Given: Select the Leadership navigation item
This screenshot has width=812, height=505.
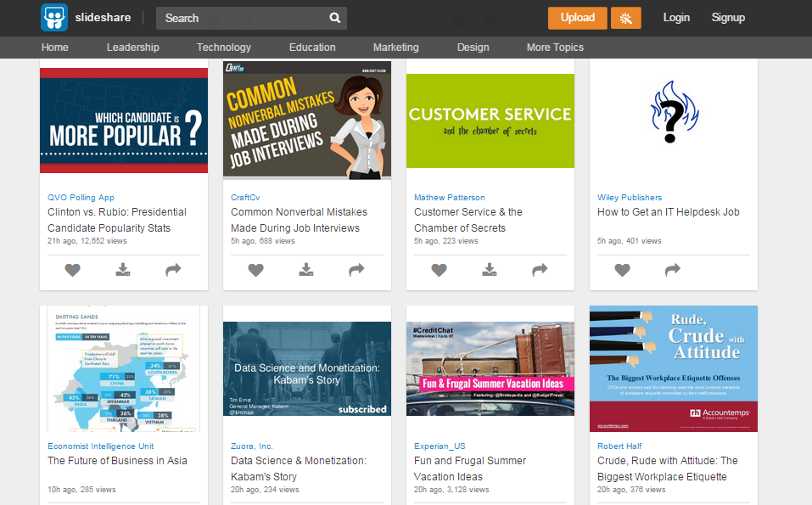Looking at the screenshot, I should 132,48.
